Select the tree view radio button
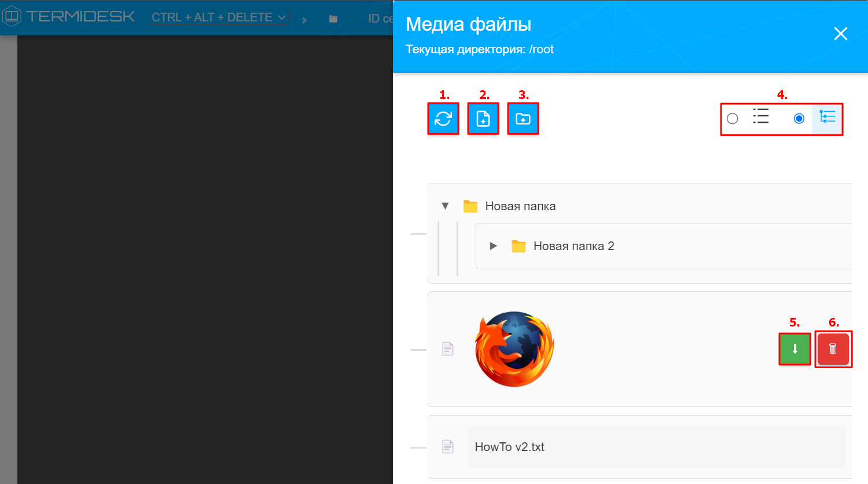This screenshot has height=484, width=868. (799, 119)
